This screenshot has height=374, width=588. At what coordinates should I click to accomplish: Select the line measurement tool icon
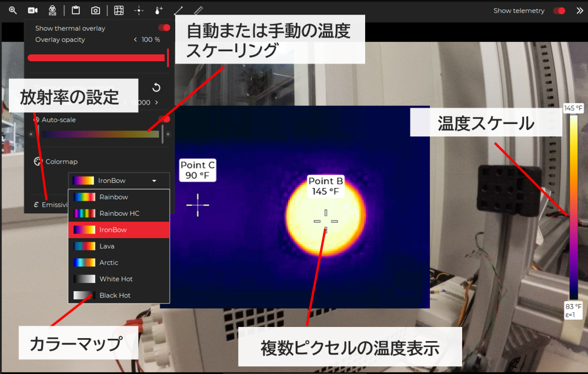(x=179, y=10)
